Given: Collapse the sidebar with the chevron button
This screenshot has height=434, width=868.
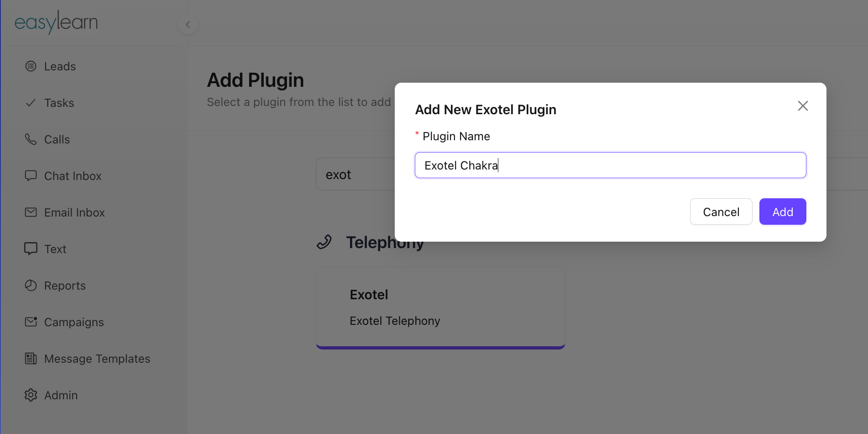Looking at the screenshot, I should (x=188, y=25).
